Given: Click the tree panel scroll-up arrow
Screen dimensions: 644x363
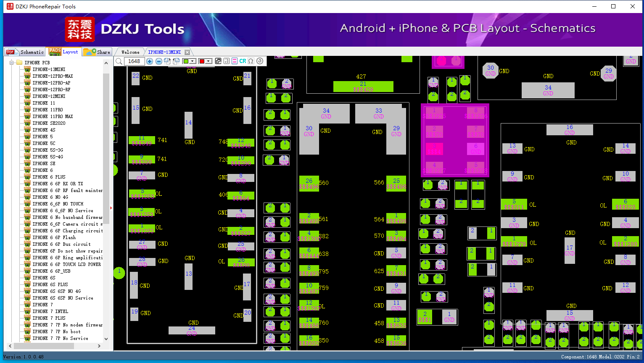Looking at the screenshot, I should coord(106,63).
